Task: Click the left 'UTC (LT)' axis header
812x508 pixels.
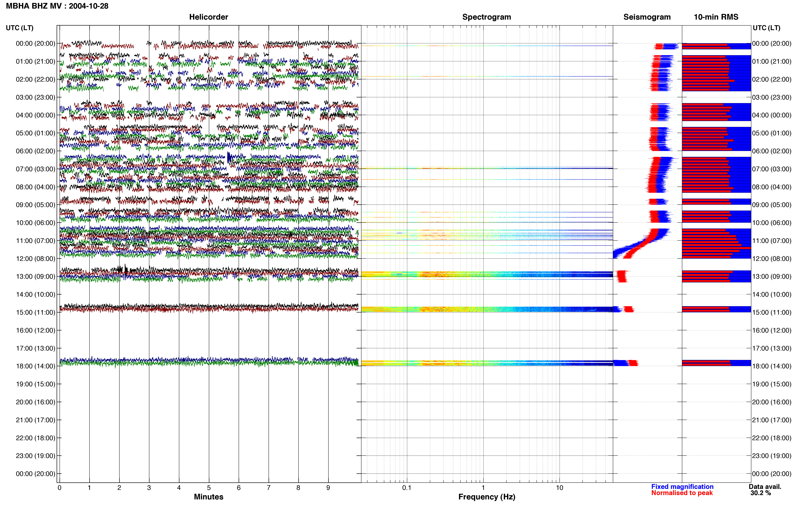Action: click(x=20, y=28)
